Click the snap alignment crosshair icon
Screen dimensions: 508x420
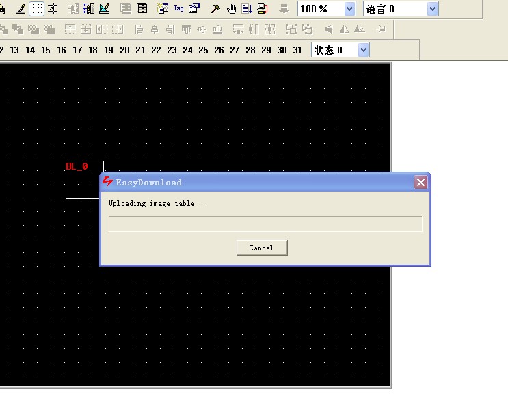pyautogui.click(x=53, y=9)
